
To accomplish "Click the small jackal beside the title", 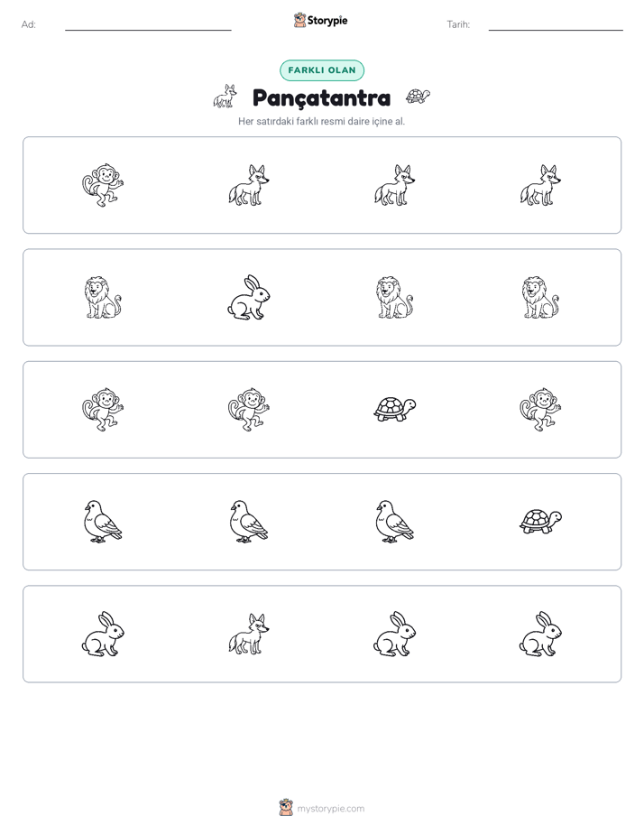I will click(225, 97).
